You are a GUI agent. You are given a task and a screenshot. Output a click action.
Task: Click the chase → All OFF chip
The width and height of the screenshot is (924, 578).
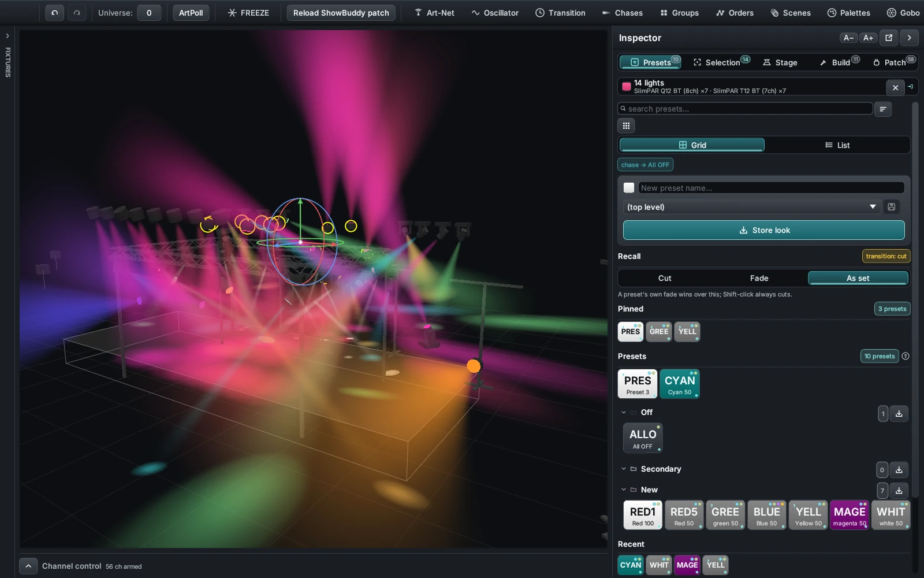[x=645, y=165]
